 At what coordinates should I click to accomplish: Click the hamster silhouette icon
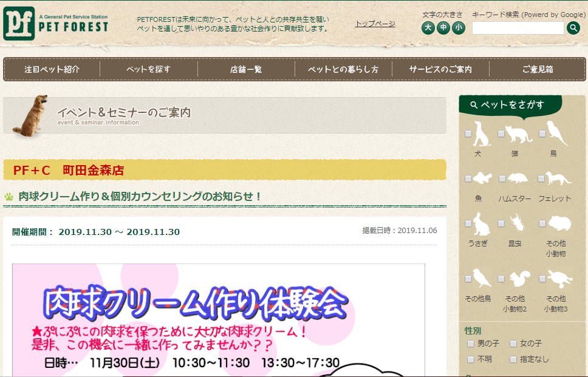517,178
